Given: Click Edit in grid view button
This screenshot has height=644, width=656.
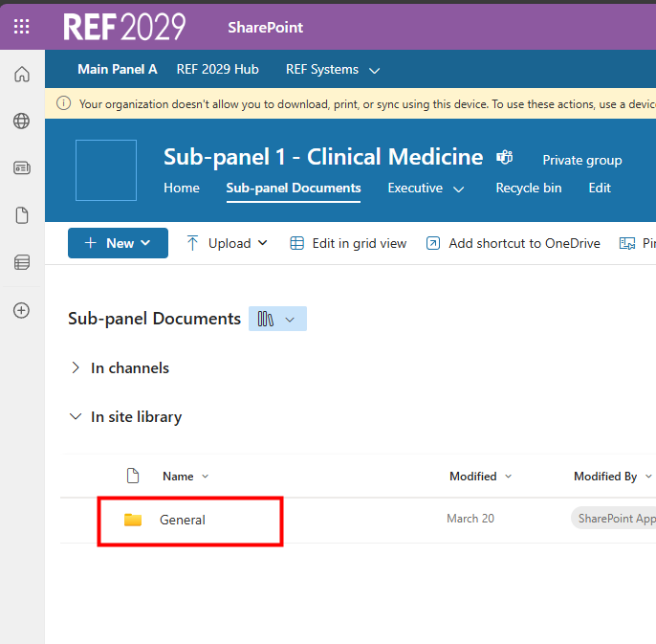Looking at the screenshot, I should [348, 243].
